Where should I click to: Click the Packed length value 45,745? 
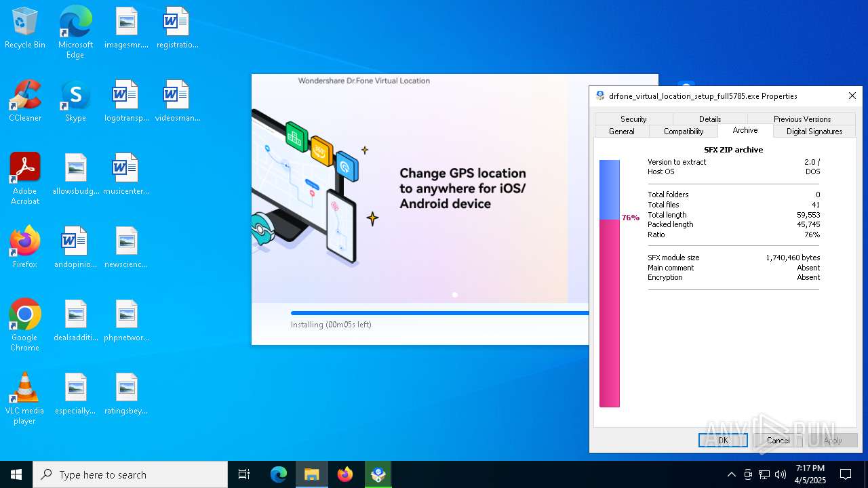click(x=808, y=224)
